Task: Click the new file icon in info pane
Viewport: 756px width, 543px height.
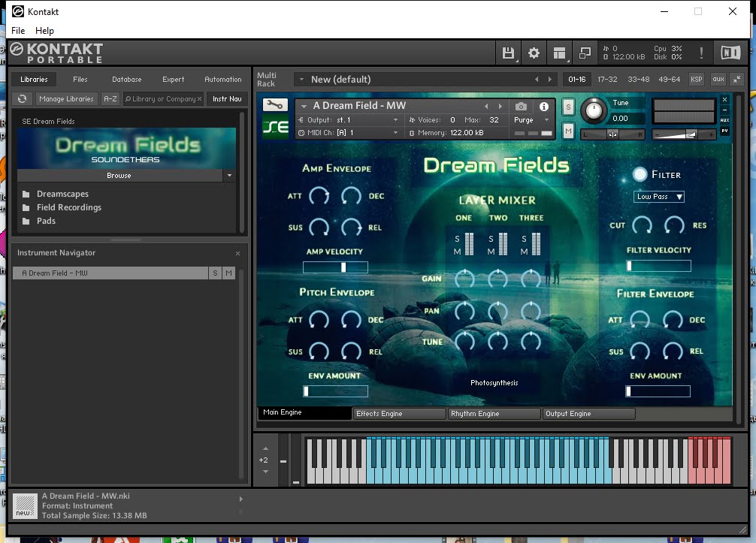Action: pos(25,505)
